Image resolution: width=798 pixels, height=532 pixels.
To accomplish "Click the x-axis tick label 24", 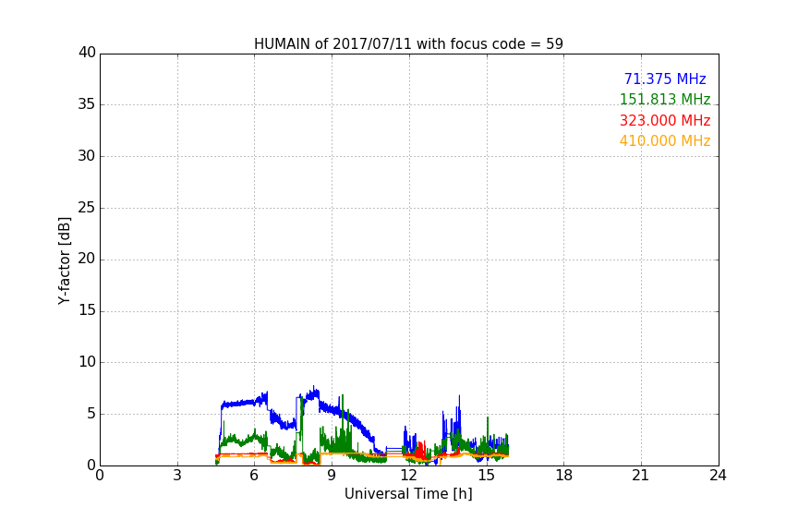I will click(718, 476).
